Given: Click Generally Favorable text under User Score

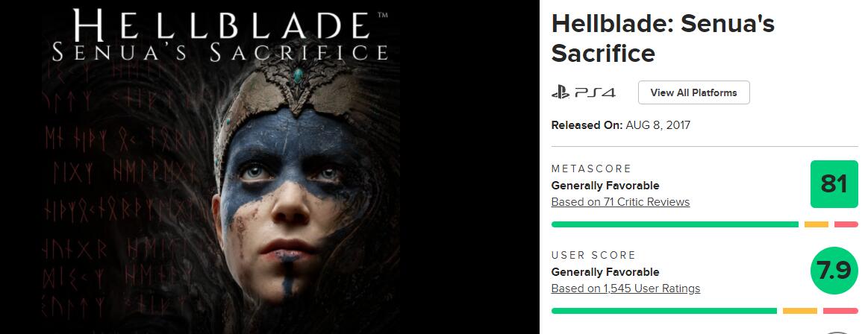Looking at the screenshot, I should pos(605,272).
